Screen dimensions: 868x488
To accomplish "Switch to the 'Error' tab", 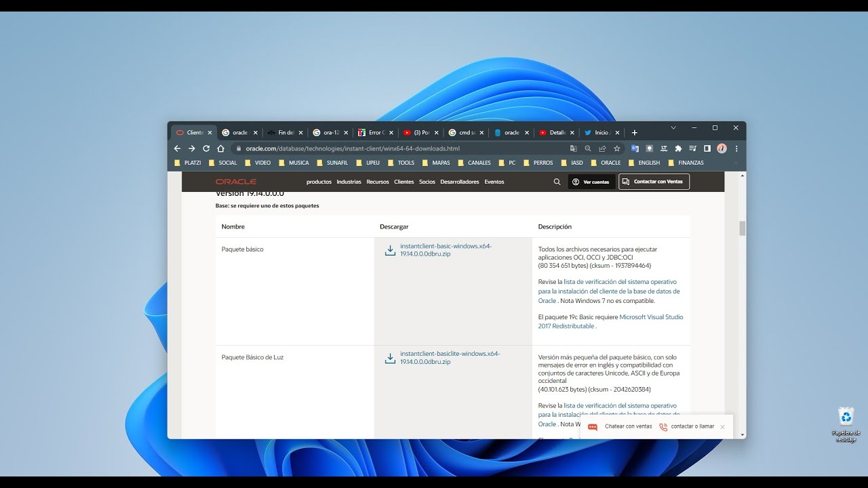I will 376,133.
